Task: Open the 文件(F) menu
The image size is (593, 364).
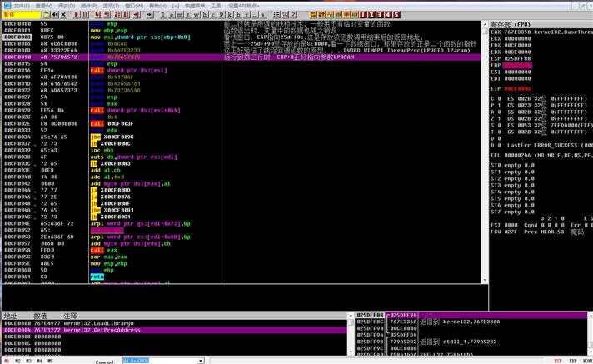Action: point(22,6)
